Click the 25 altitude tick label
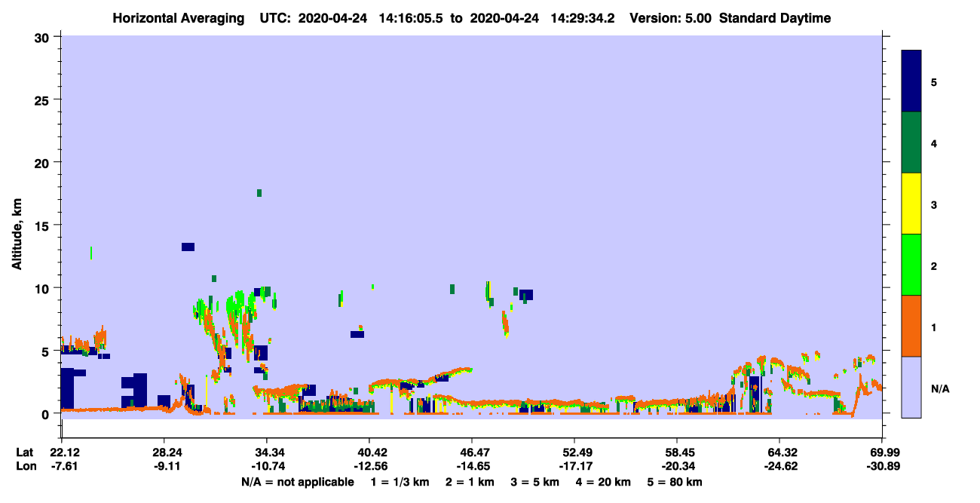 point(44,100)
